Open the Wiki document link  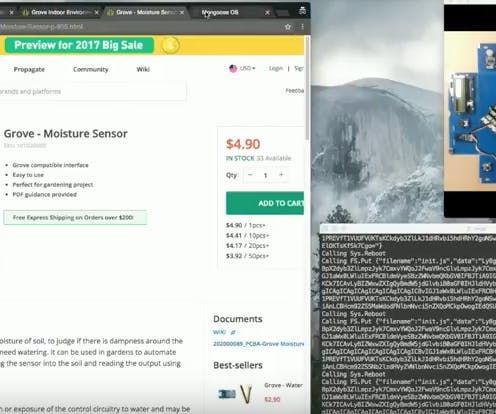tap(219, 332)
